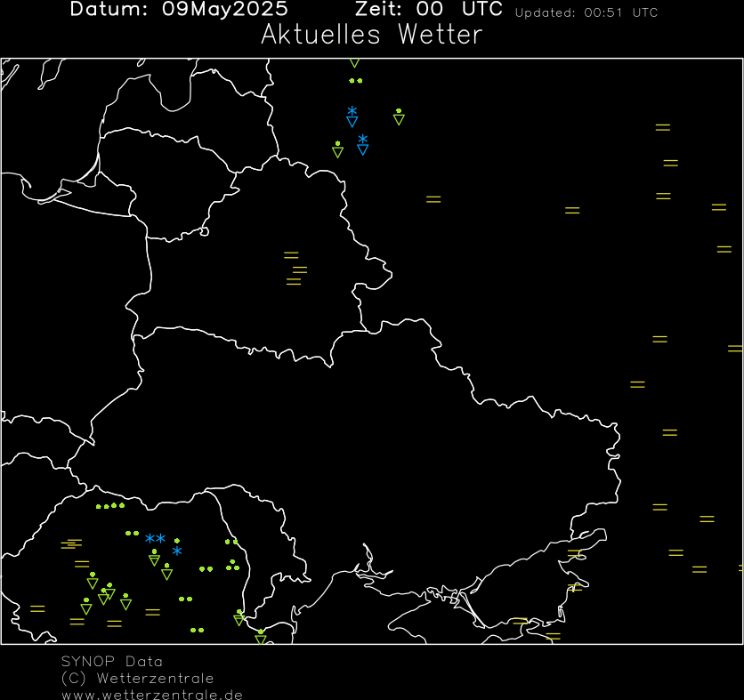Click the top fog symbol inside Belarus
Screen dimensions: 744x700
point(291,255)
